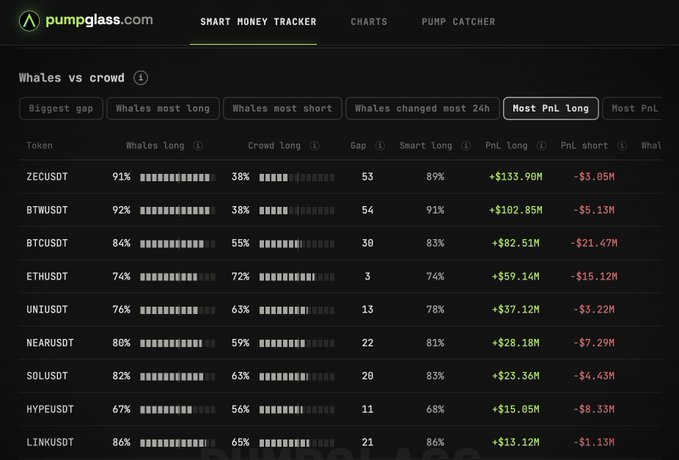Show info for Whales vs crowd heading
This screenshot has width=679, height=460.
pos(140,78)
